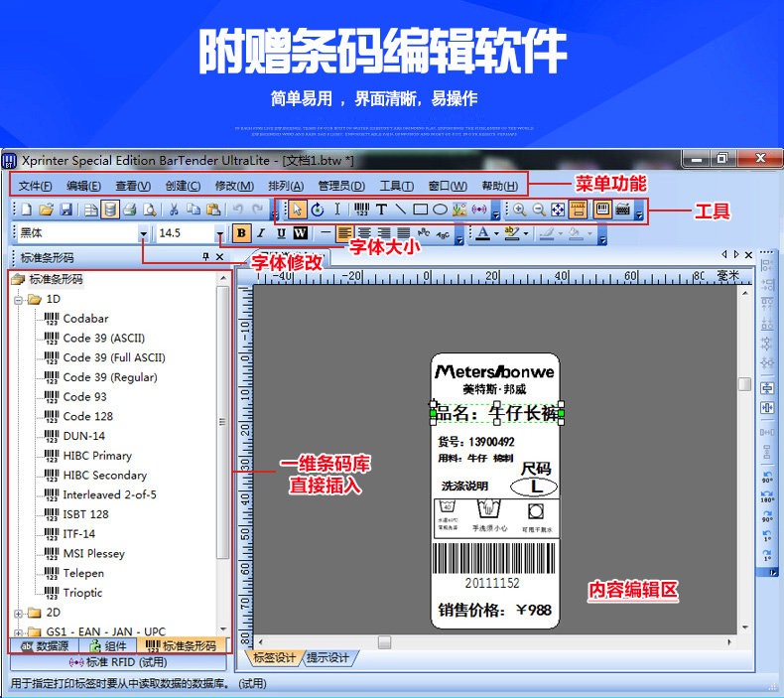Screen dimensions: 784x698
Task: Set center text alignment
Action: pos(364,233)
